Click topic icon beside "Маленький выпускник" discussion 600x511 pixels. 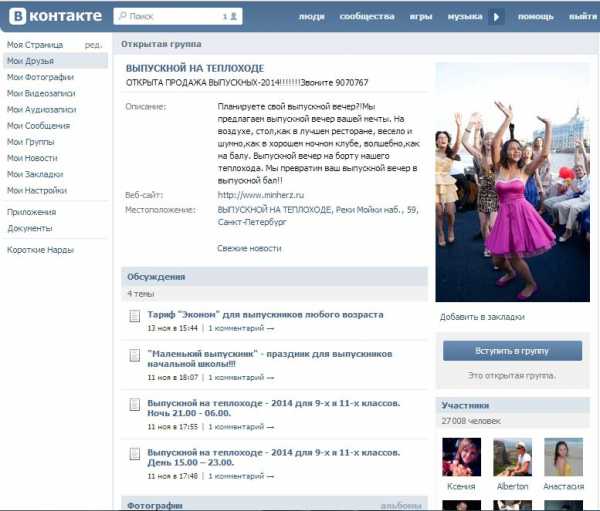(134, 356)
